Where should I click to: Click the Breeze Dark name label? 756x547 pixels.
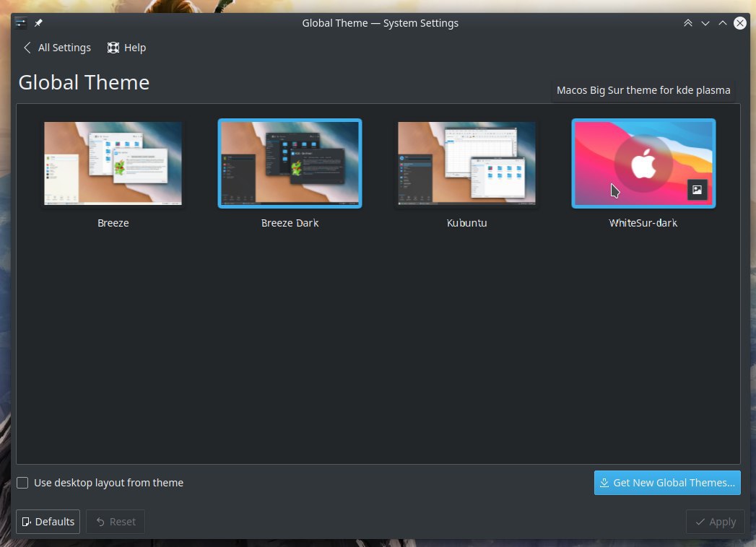pos(290,223)
